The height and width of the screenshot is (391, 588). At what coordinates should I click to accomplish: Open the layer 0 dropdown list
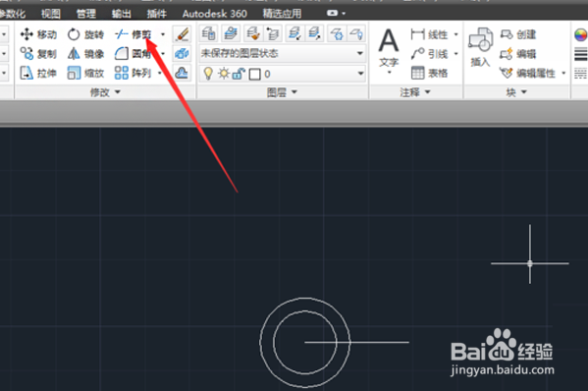pyautogui.click(x=360, y=74)
